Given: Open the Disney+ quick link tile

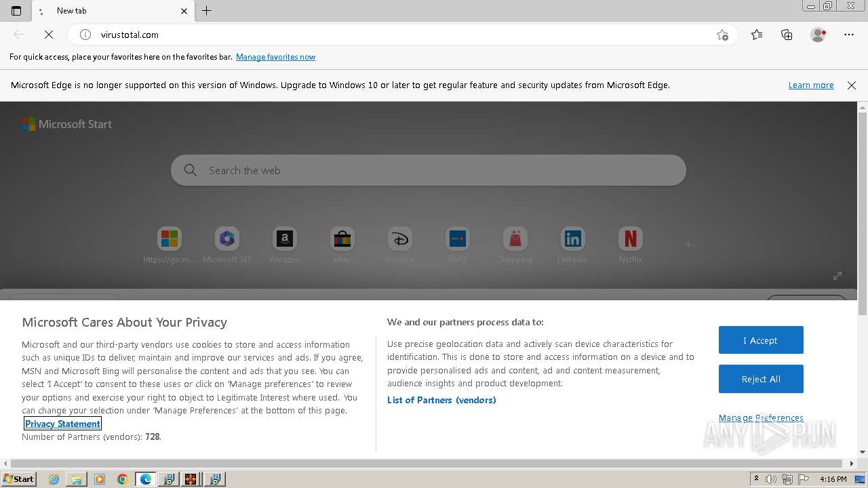Looking at the screenshot, I should [x=399, y=245].
